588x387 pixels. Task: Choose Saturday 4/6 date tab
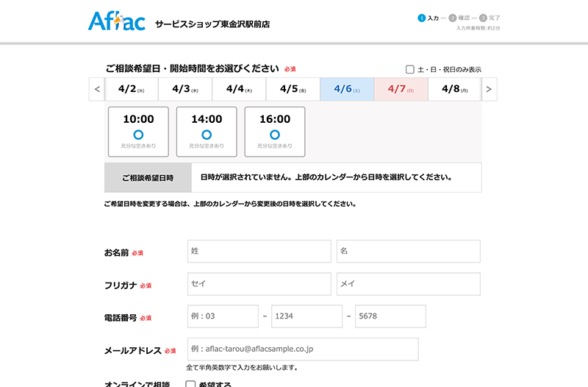[346, 89]
